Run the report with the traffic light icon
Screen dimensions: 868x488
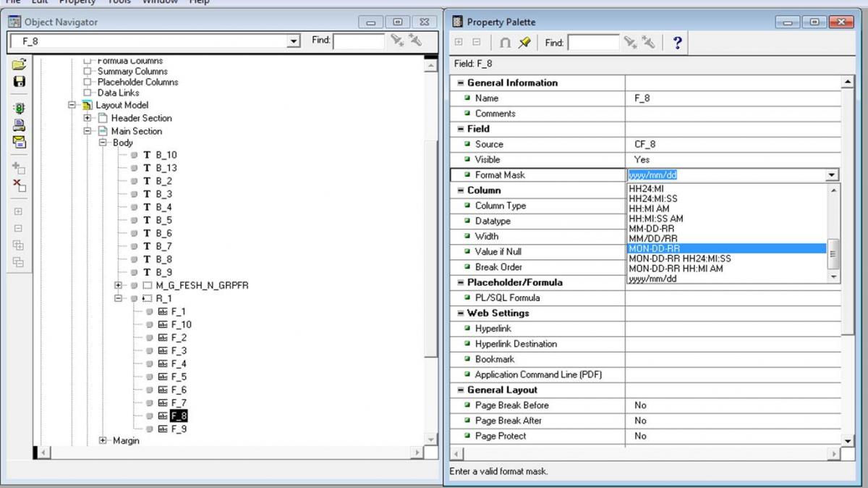(x=19, y=109)
